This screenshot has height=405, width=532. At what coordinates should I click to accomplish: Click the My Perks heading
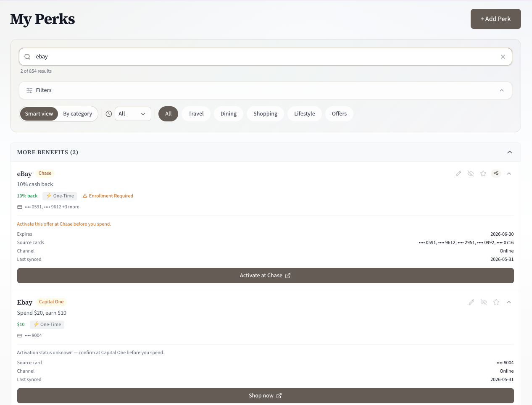tap(42, 19)
